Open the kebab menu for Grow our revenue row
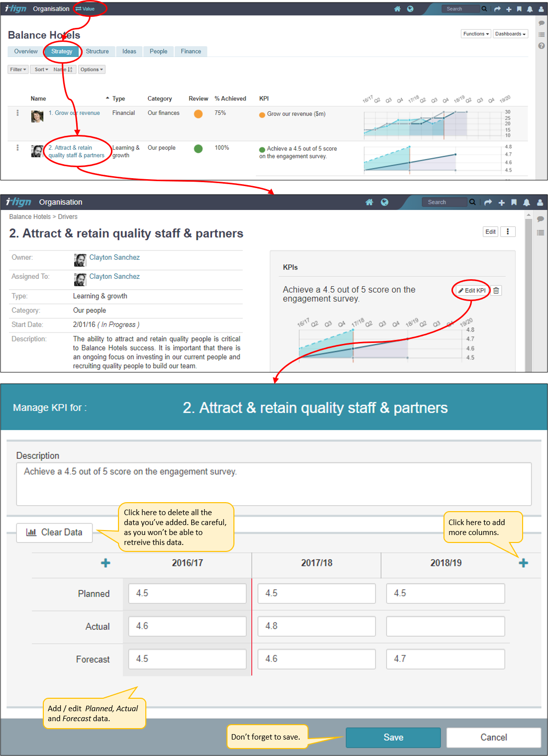 (x=18, y=113)
